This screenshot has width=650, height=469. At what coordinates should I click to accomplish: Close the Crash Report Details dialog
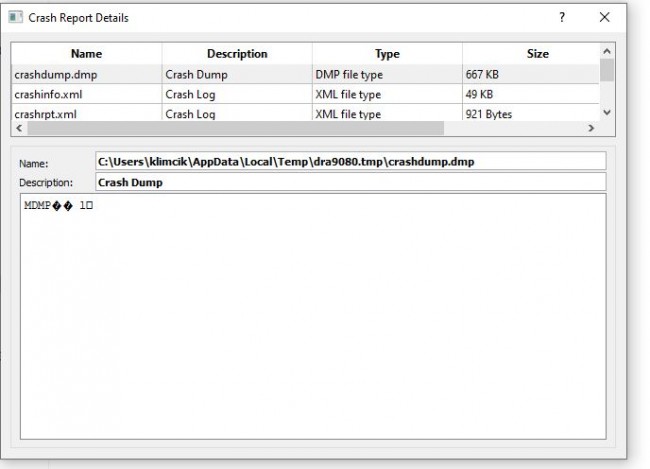pos(604,17)
